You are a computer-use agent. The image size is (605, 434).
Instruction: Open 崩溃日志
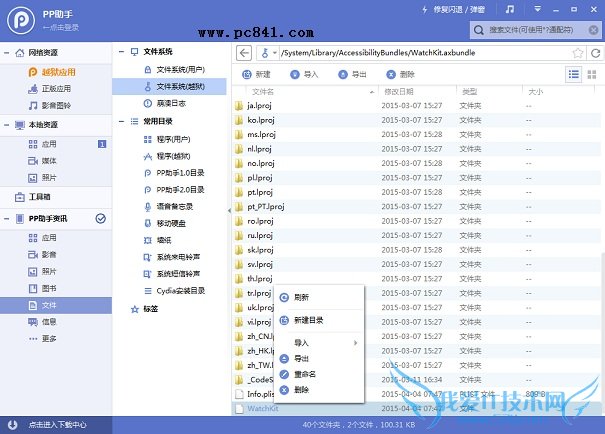(x=165, y=103)
